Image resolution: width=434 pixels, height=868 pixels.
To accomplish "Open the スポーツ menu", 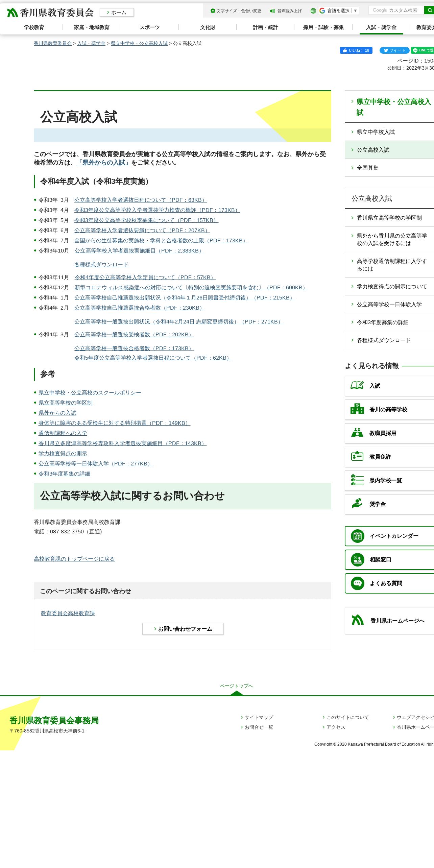I will pos(150,27).
